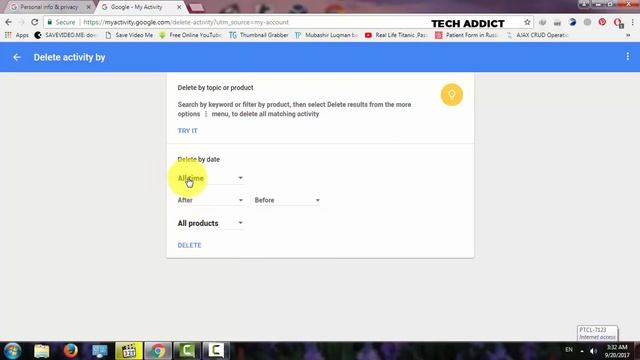Reload the page with the refresh icon
Viewport: 640px width, 360px height.
coord(35,22)
